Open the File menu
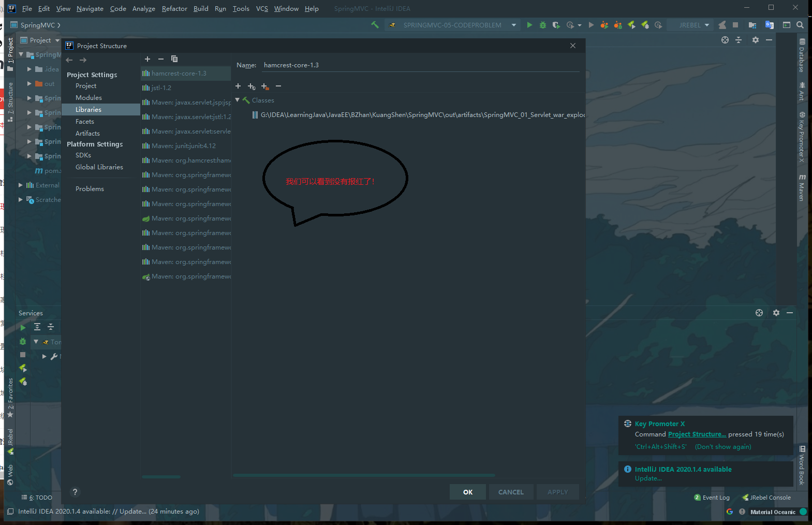The image size is (812, 525). (27, 9)
